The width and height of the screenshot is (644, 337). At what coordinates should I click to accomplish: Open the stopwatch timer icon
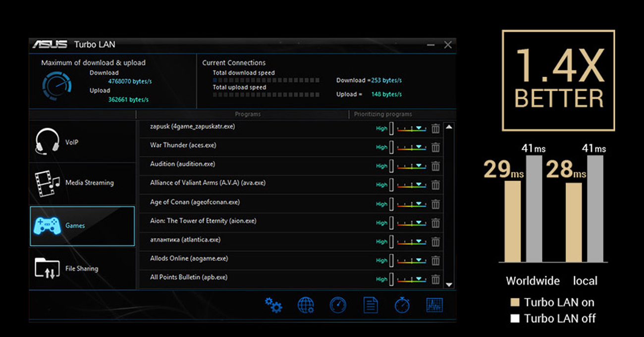point(402,305)
